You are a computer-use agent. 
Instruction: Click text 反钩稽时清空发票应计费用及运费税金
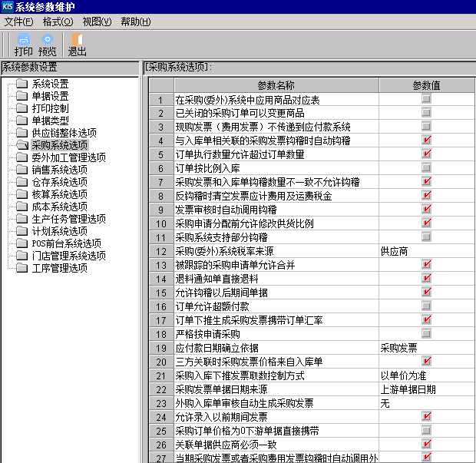click(253, 196)
